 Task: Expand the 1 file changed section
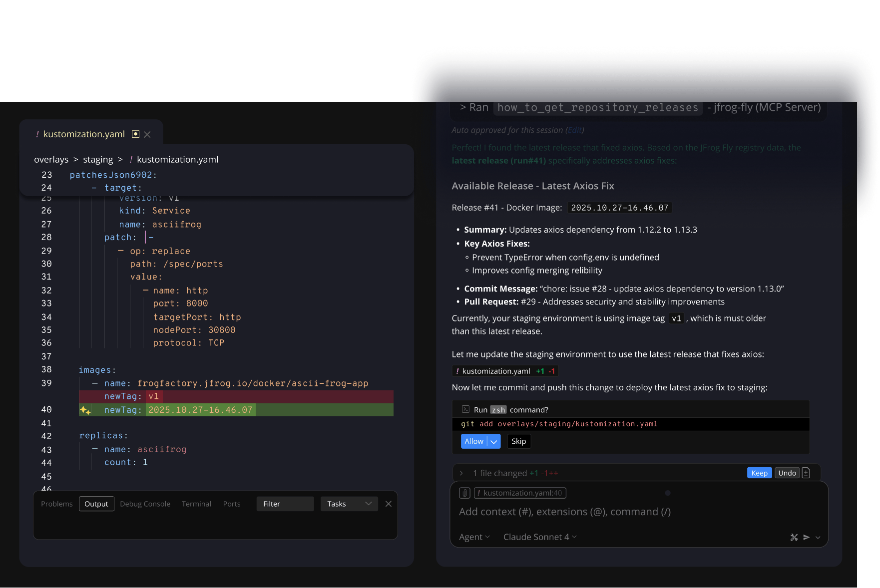tap(461, 473)
